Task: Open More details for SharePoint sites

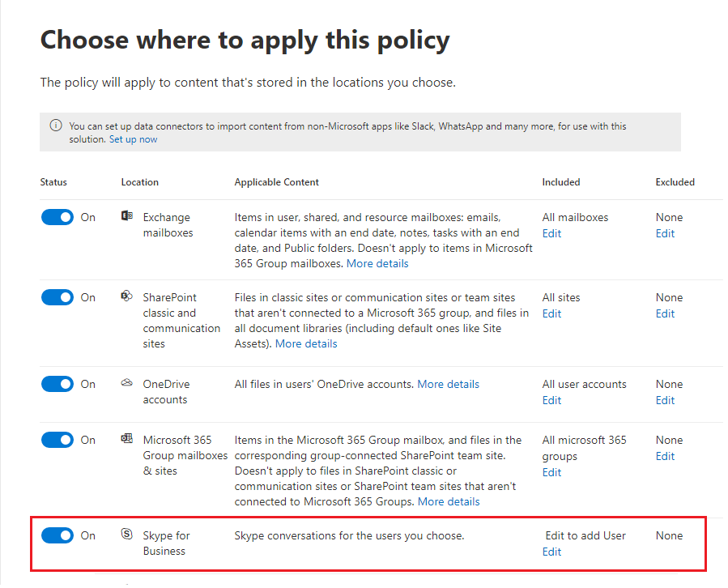Action: coord(306,343)
